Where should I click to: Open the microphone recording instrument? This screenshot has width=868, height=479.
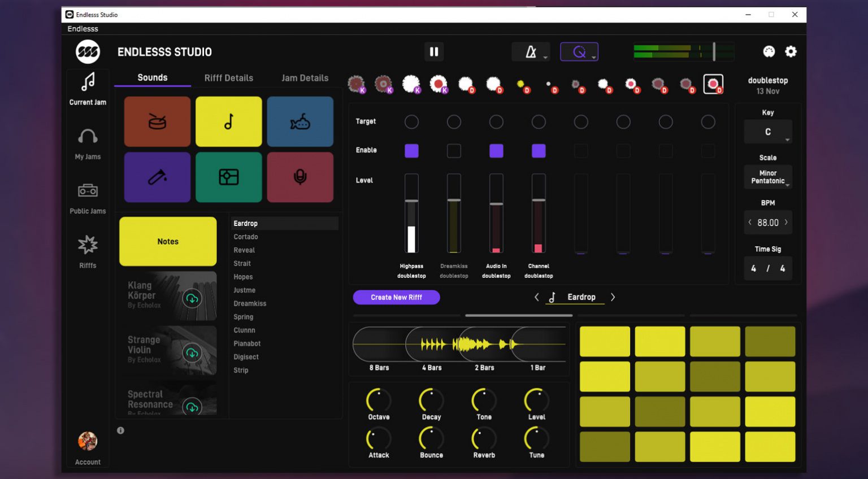tap(300, 177)
